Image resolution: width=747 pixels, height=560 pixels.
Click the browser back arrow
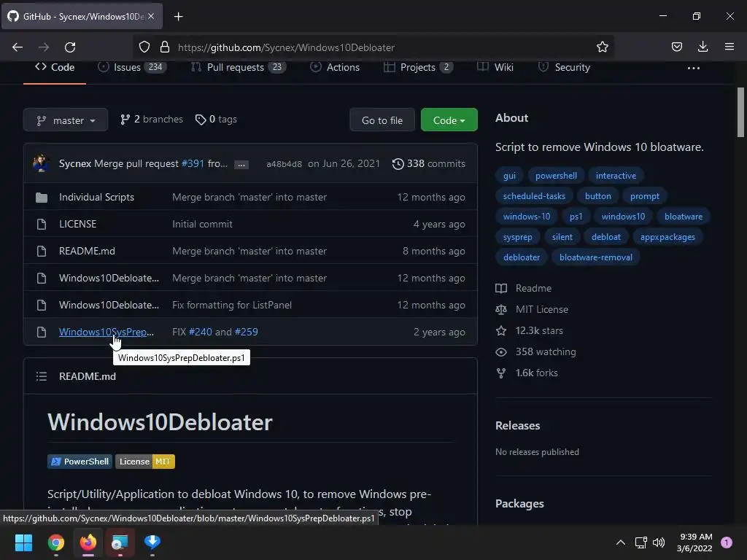point(18,47)
